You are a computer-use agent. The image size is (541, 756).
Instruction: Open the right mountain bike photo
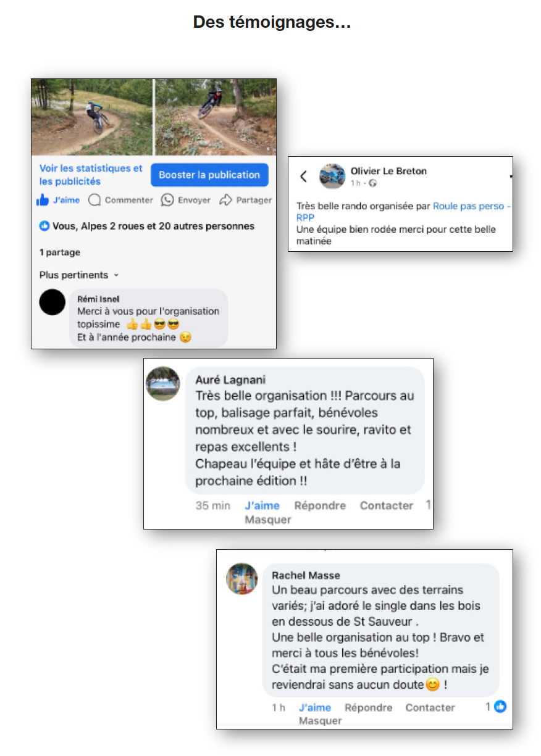(x=215, y=117)
